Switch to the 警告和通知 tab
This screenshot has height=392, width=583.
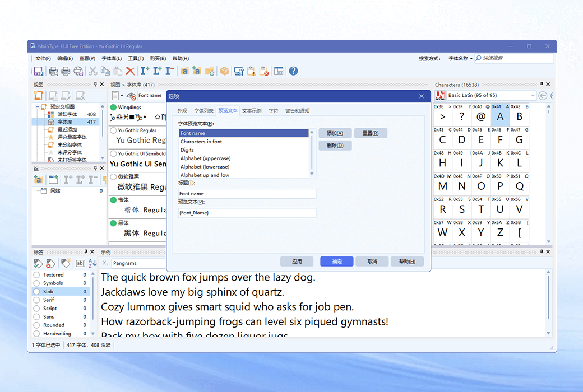[297, 111]
